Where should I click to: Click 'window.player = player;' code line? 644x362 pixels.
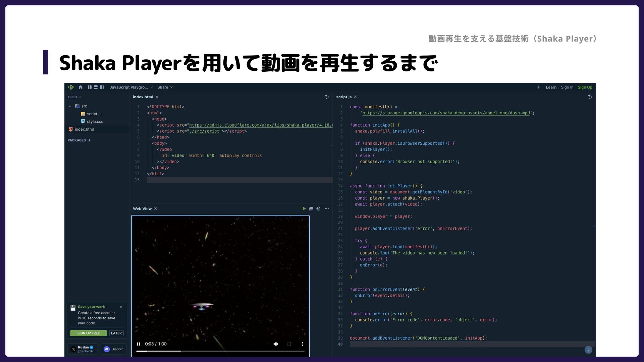tap(383, 217)
